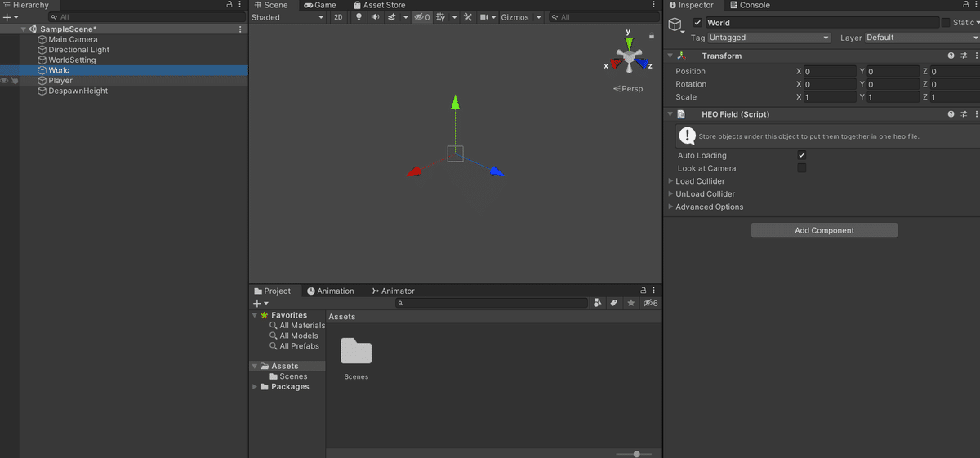Open Project panel kebab menu
The width and height of the screenshot is (980, 458).
[654, 291]
